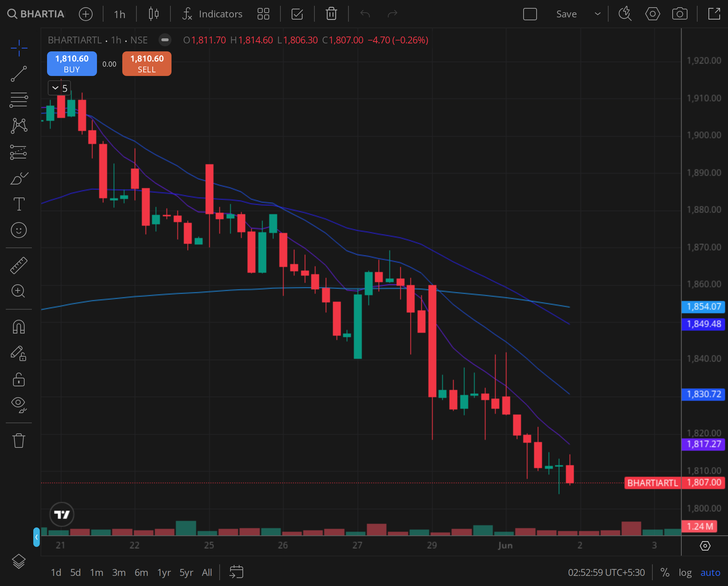Add a symbol to compare
The width and height of the screenshot is (728, 586).
(x=86, y=14)
